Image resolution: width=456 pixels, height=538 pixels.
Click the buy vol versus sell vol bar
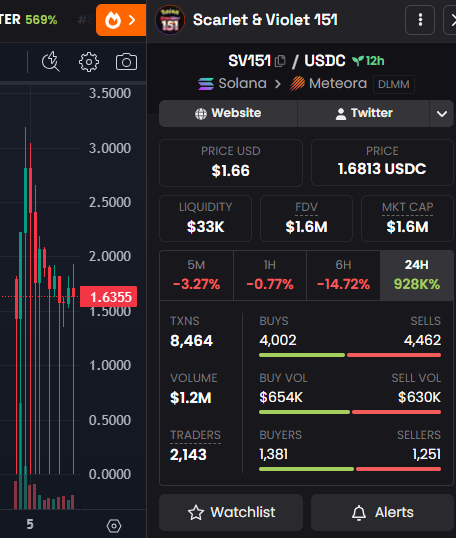(x=350, y=412)
